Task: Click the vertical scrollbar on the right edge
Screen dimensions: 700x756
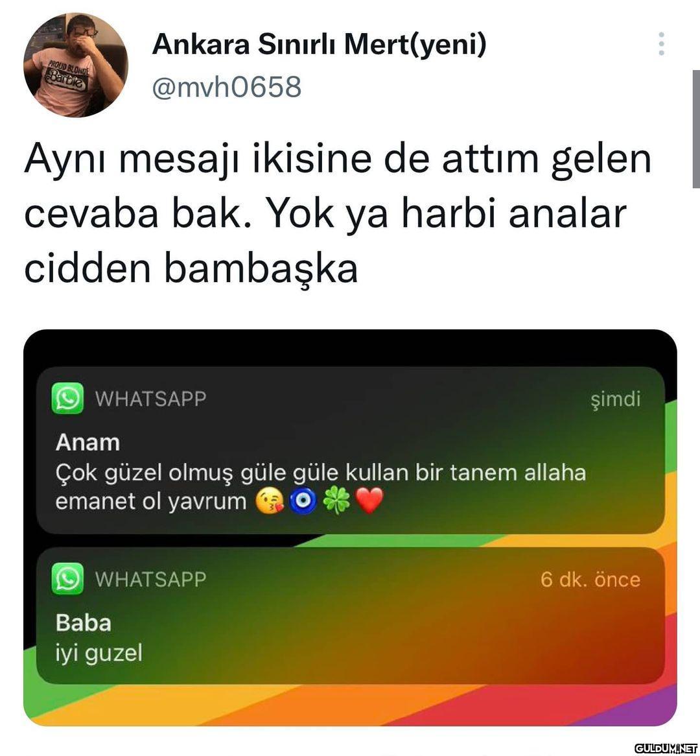Action: (696, 129)
